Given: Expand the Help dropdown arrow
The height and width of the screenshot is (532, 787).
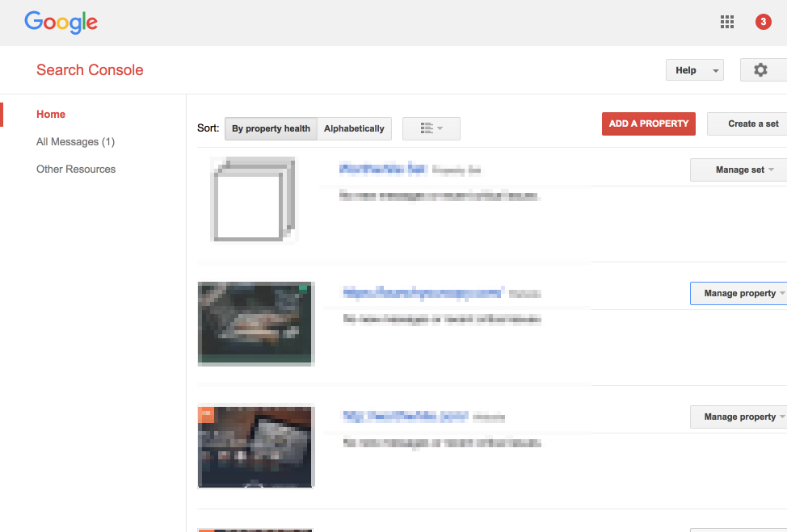Looking at the screenshot, I should [x=716, y=71].
